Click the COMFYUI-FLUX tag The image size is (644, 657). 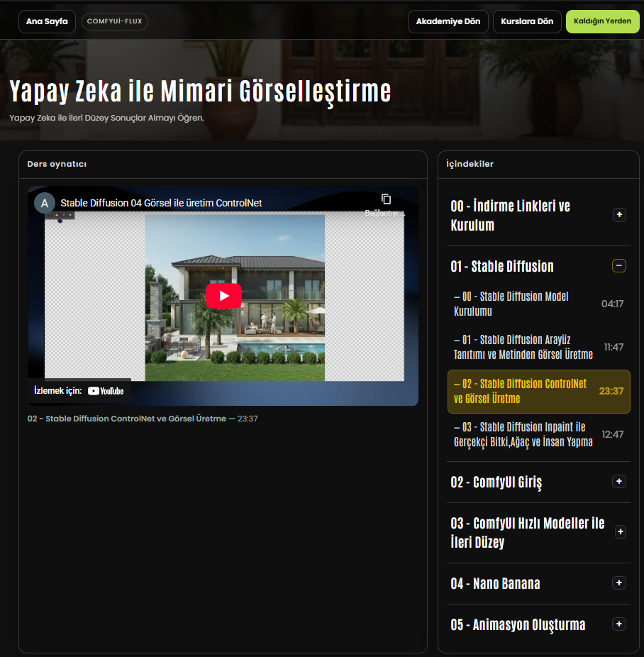[115, 21]
